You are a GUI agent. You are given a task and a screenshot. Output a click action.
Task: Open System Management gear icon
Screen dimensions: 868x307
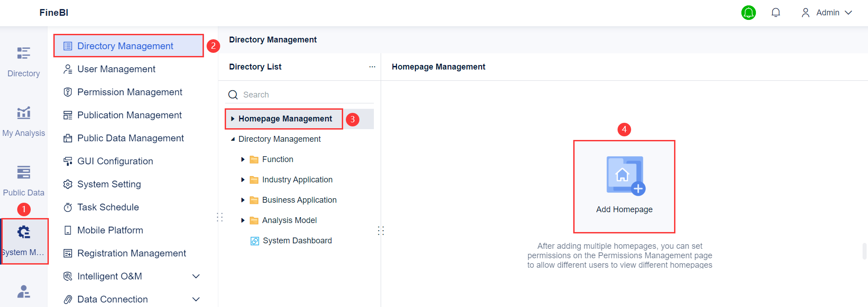24,232
